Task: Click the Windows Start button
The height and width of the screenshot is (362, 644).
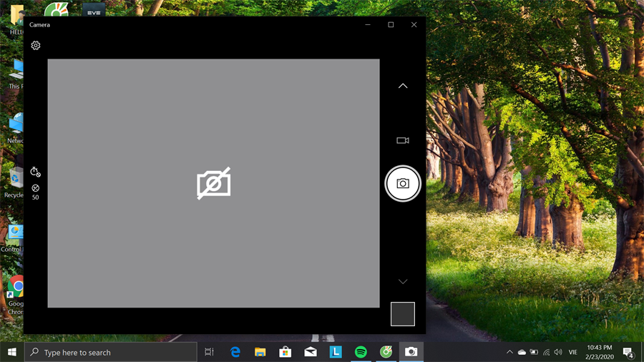Action: (11, 352)
